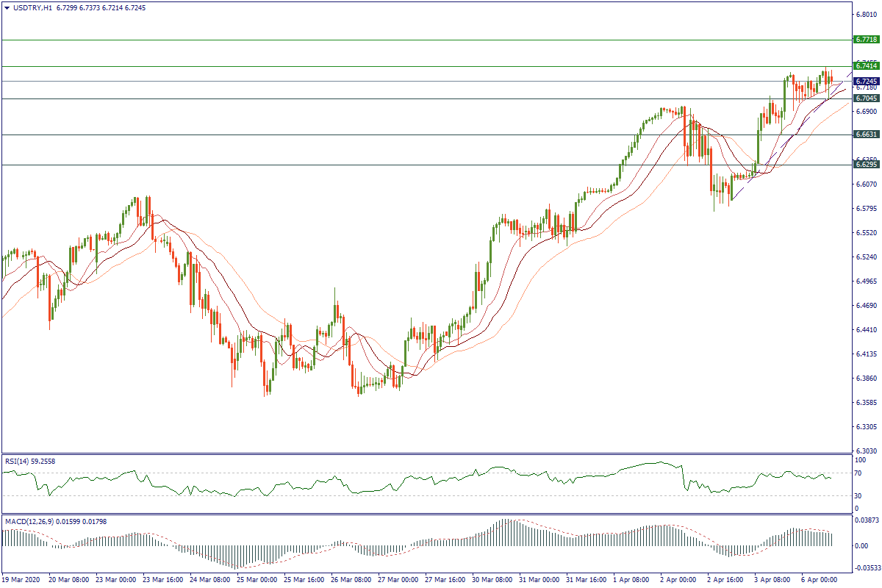882x588 pixels.
Task: Click the 6.8015 price scale value
Action: [x=865, y=14]
